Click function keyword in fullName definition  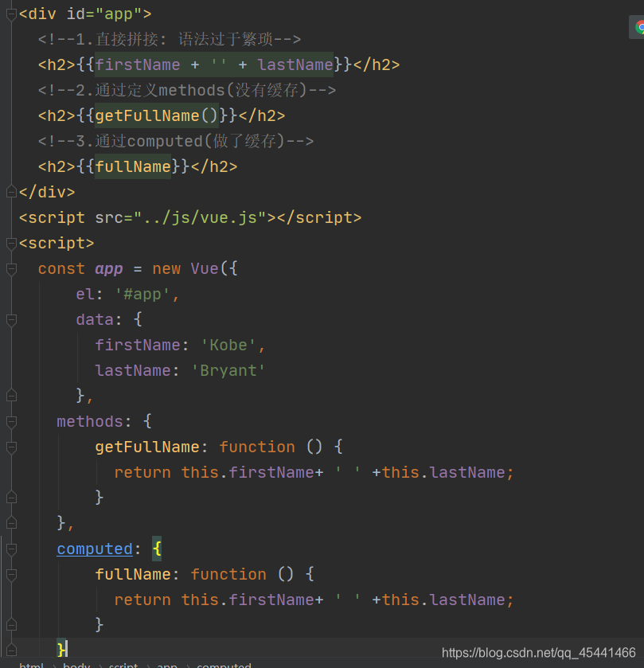pos(228,575)
